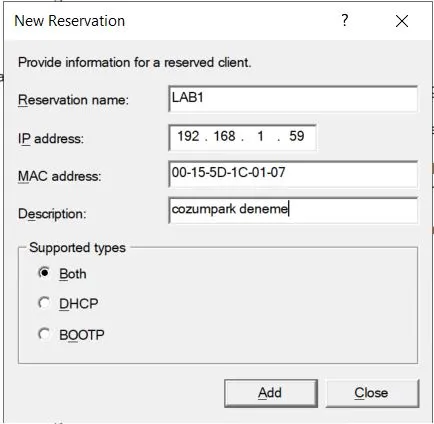Click the IP address label

tap(51, 139)
